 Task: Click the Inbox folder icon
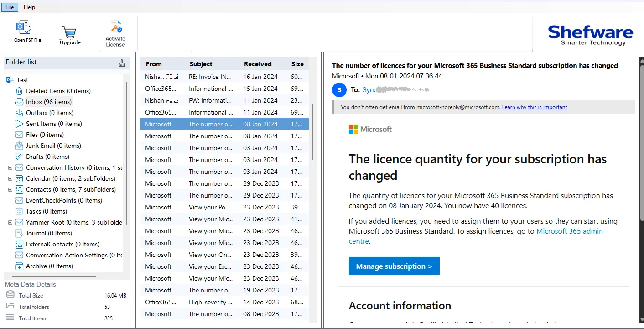[x=19, y=102]
